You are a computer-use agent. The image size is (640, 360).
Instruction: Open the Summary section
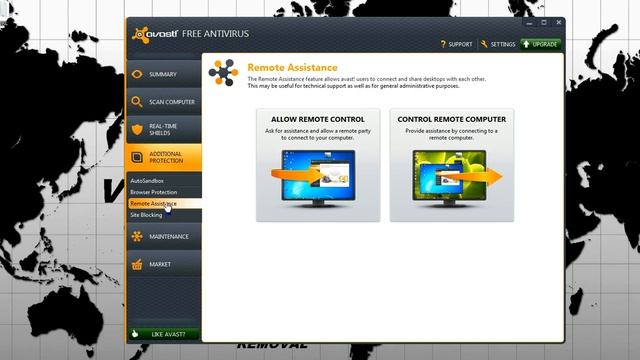pos(164,74)
